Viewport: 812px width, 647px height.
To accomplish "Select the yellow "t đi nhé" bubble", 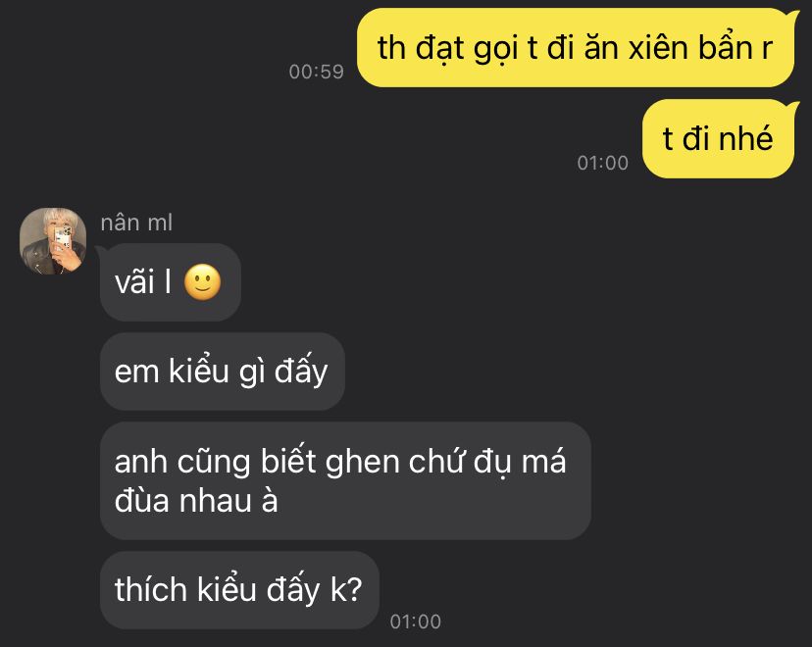I will (x=718, y=139).
